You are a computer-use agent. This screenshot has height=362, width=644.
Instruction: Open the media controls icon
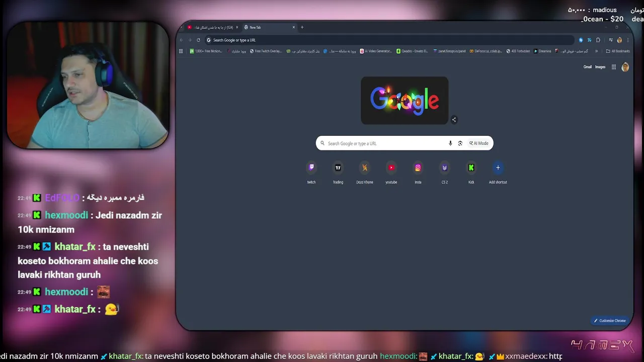(611, 40)
